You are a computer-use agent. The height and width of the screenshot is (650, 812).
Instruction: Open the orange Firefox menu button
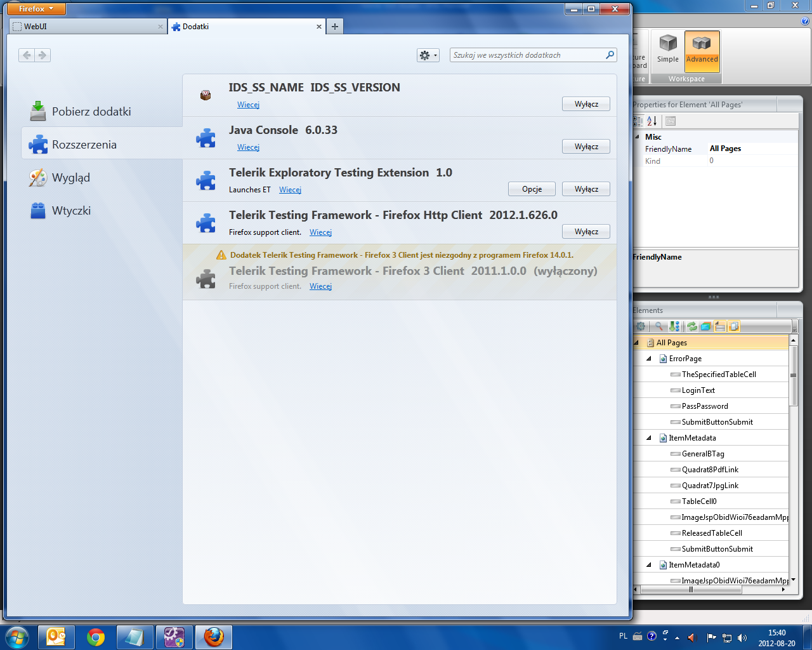[x=37, y=9]
